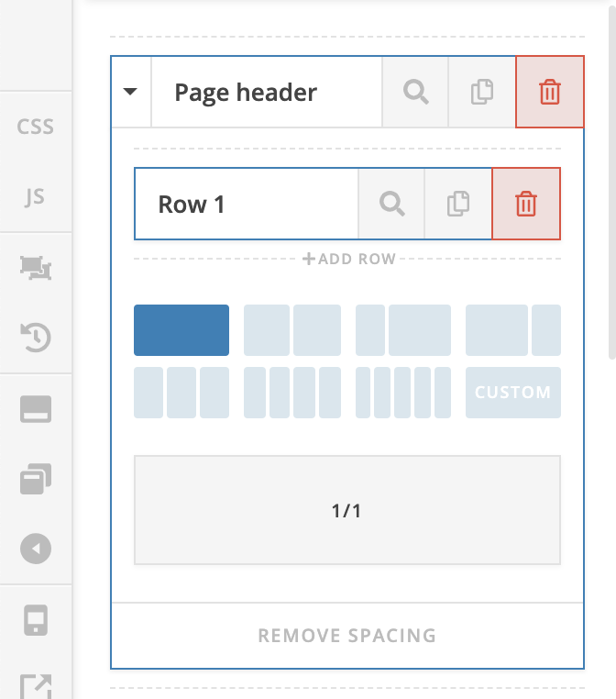
Task: Duplicate the Page header section
Action: (482, 92)
